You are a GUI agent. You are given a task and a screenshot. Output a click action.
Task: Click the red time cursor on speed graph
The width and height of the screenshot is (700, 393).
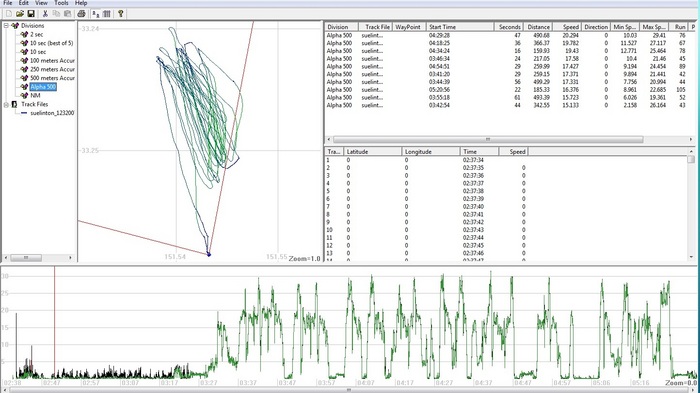pos(55,322)
